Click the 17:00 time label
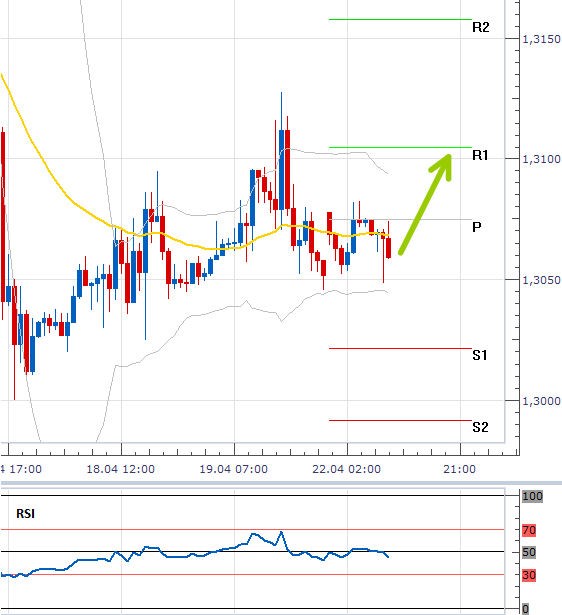The image size is (562, 615). tap(25, 469)
